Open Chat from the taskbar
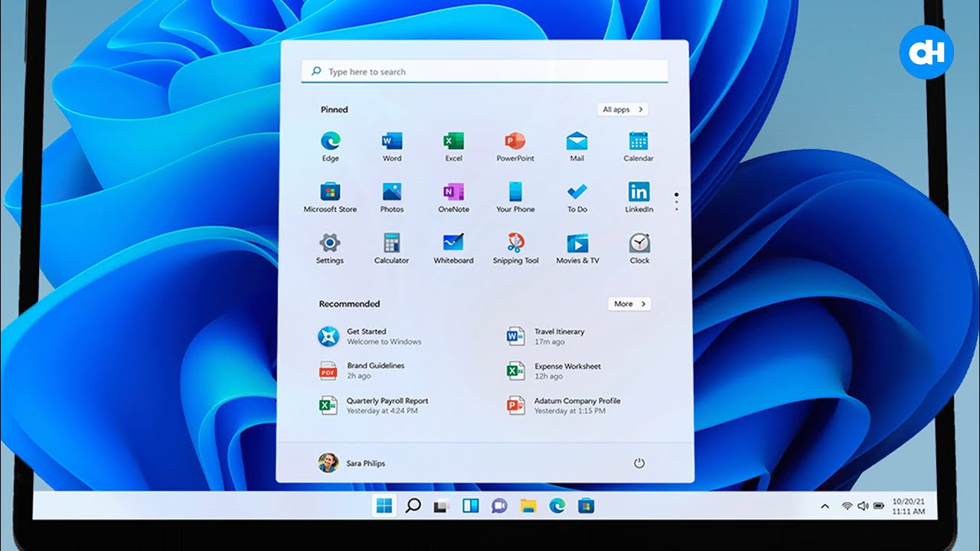980x551 pixels. coord(499,506)
